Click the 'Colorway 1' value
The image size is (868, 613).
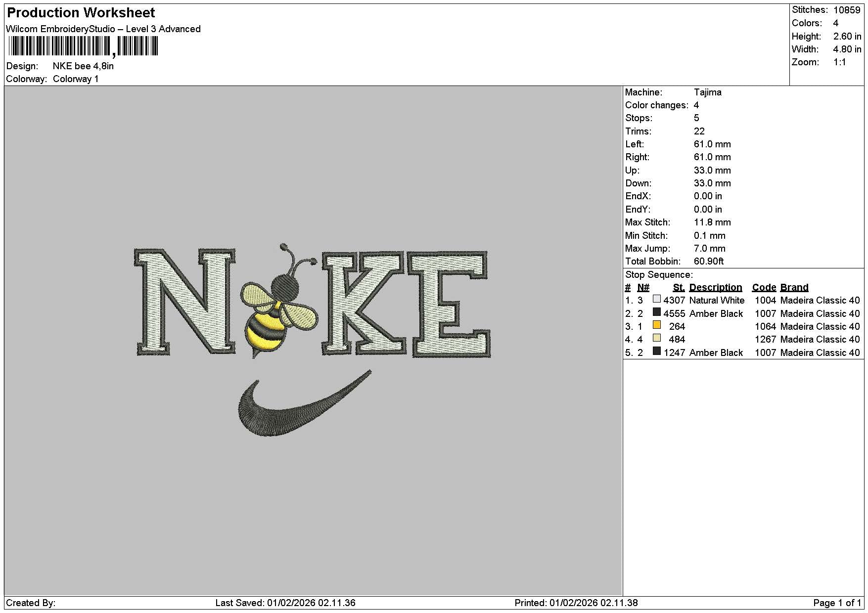click(76, 79)
